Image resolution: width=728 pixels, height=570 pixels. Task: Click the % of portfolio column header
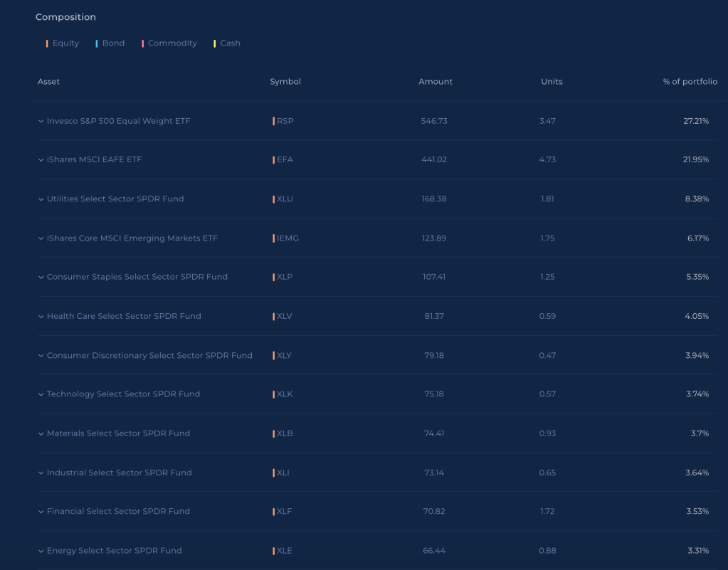click(x=690, y=82)
